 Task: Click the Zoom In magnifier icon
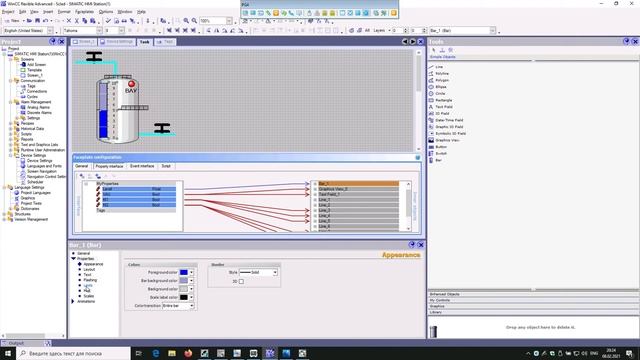(186, 20)
